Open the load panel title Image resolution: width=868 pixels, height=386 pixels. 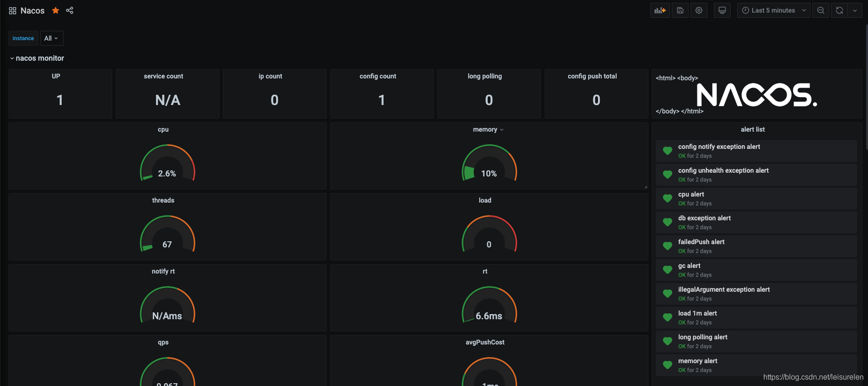click(x=485, y=200)
